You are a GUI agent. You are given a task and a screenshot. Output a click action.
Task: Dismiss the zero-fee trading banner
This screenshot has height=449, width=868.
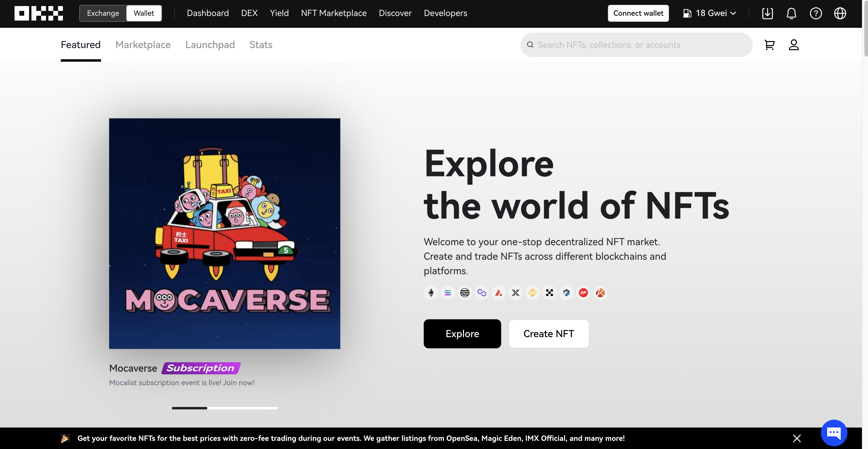pyautogui.click(x=797, y=438)
